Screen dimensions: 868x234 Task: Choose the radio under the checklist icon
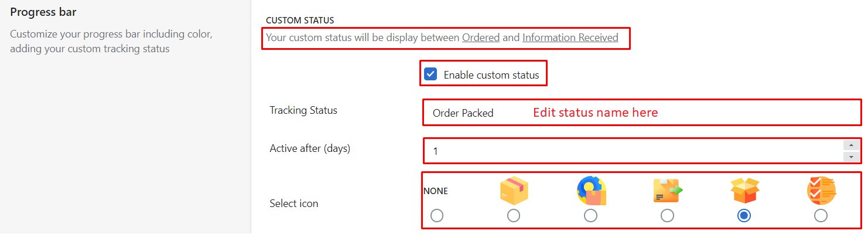[821, 216]
